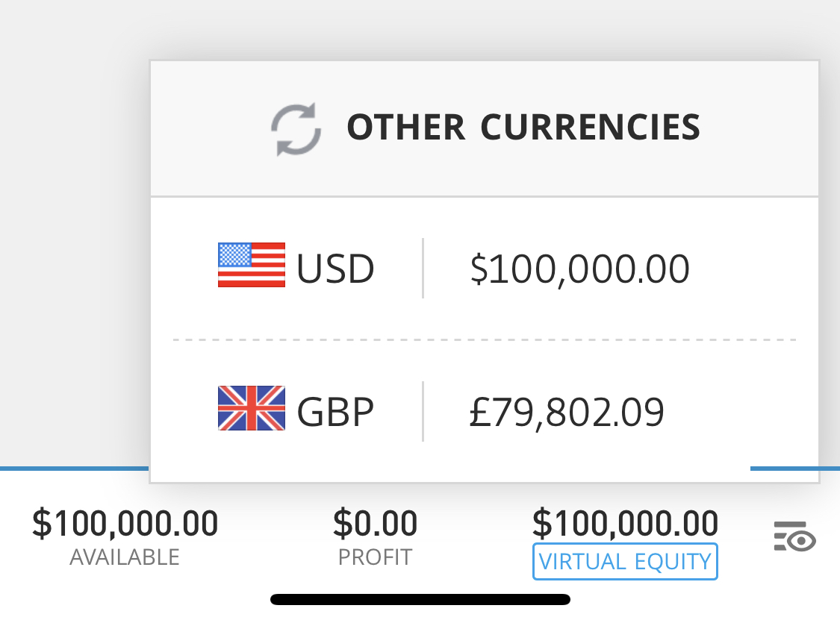This screenshot has width=840, height=623.
Task: Click the $100,000.00 USD amount
Action: pyautogui.click(x=579, y=269)
